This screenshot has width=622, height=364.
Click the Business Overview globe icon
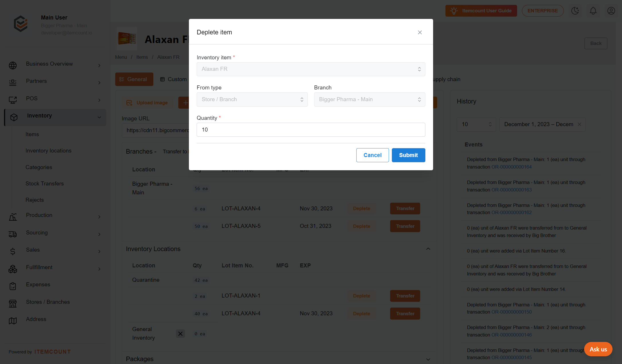coord(13,65)
